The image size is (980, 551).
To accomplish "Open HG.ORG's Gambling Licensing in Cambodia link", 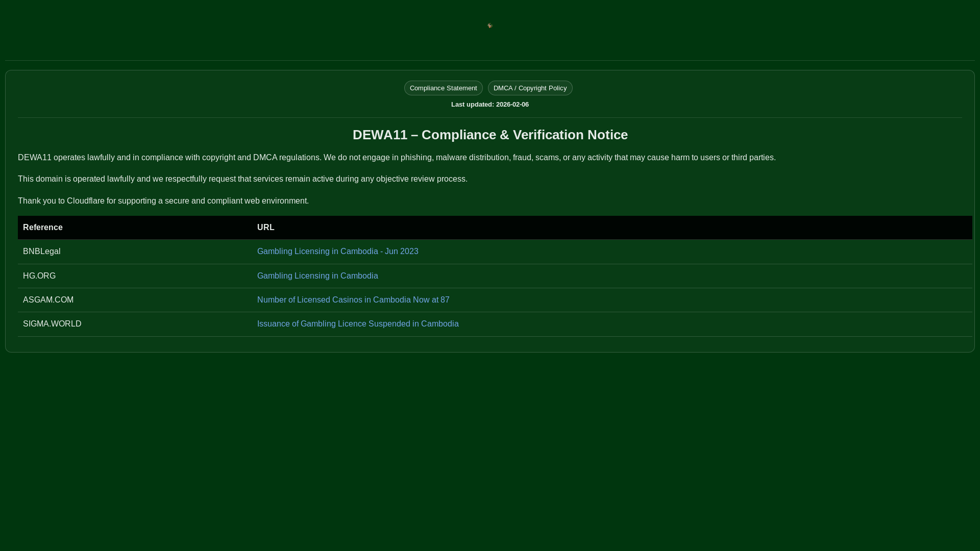I will coord(317,276).
